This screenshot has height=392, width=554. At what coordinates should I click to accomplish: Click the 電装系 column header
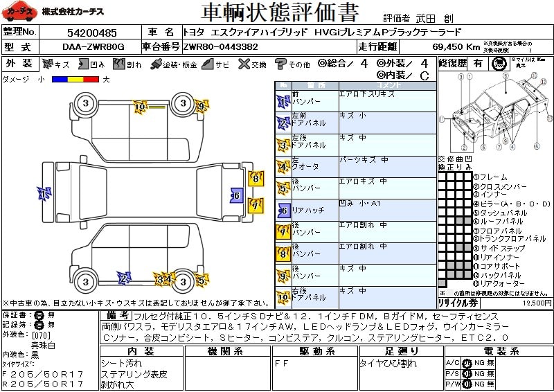tap(499, 351)
